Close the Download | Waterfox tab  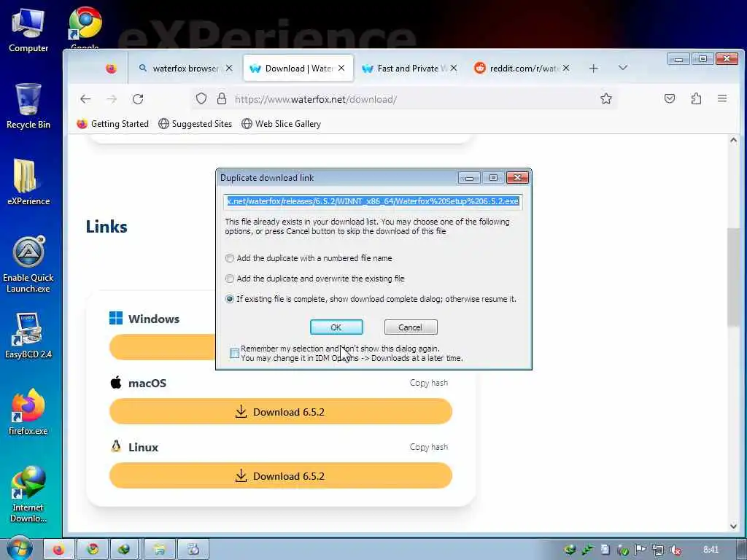click(341, 68)
